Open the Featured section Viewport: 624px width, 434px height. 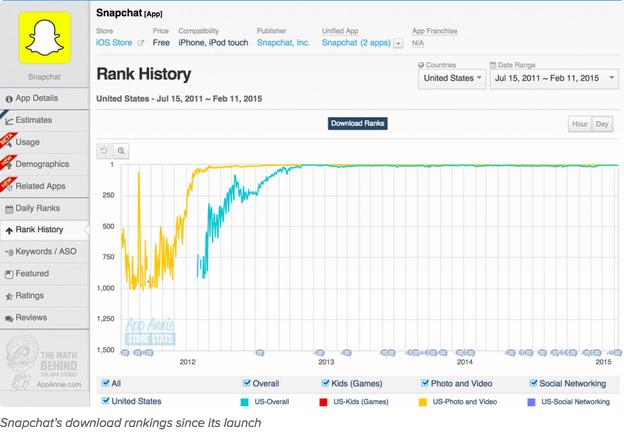coord(45,274)
